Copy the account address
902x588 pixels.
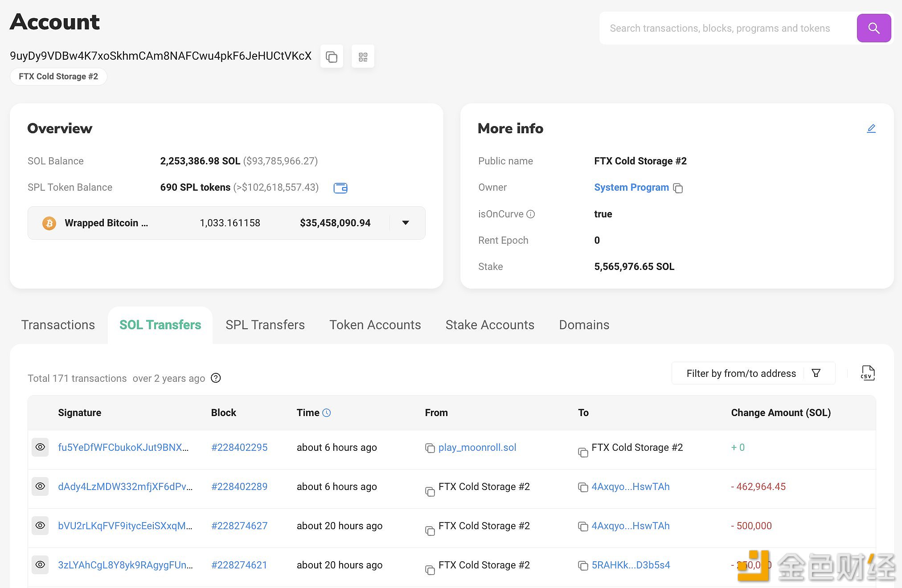click(x=332, y=57)
